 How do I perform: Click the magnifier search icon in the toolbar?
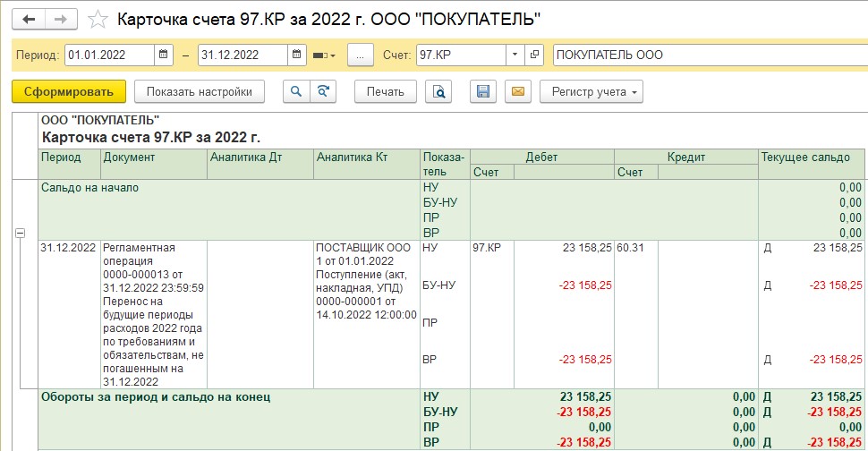pyautogui.click(x=296, y=92)
